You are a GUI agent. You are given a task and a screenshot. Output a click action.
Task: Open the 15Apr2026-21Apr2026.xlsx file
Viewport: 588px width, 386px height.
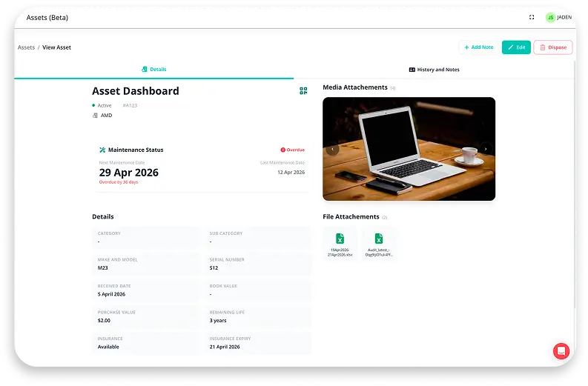(x=340, y=244)
